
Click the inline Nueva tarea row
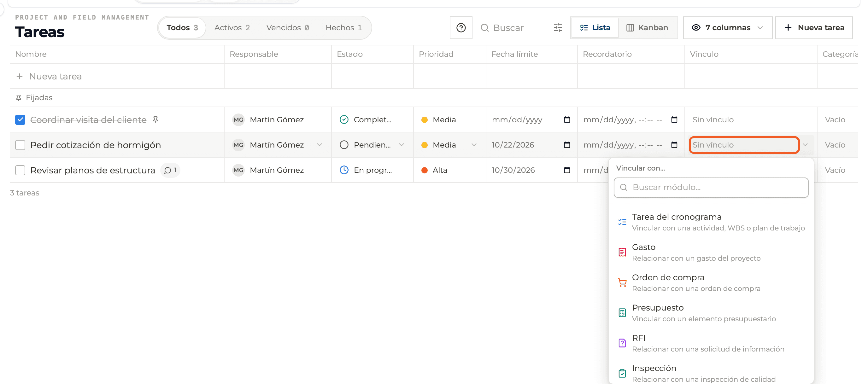click(x=117, y=77)
